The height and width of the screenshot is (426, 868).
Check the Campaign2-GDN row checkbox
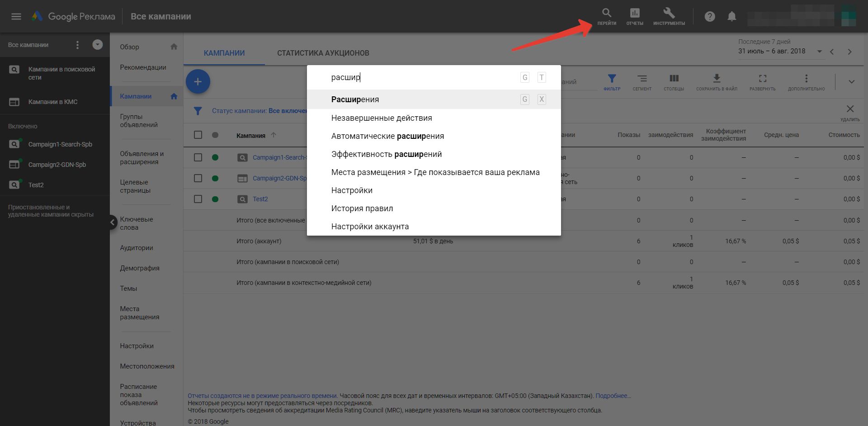click(198, 178)
